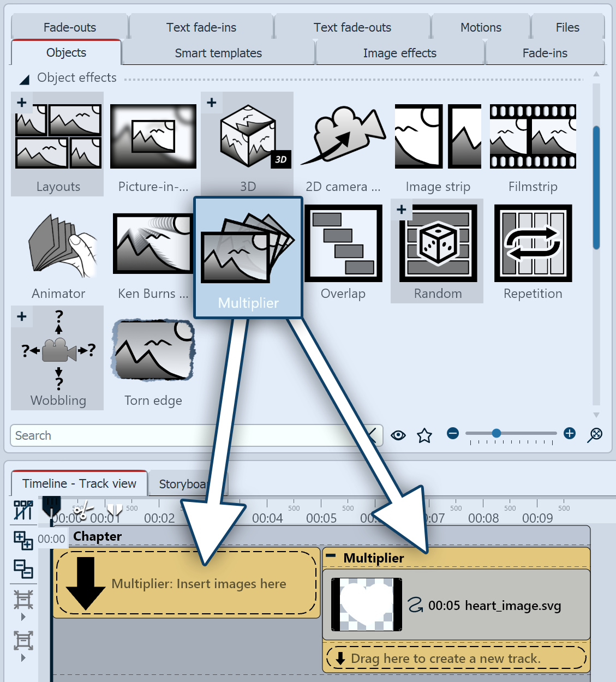Click the zoom in plus button

[570, 433]
